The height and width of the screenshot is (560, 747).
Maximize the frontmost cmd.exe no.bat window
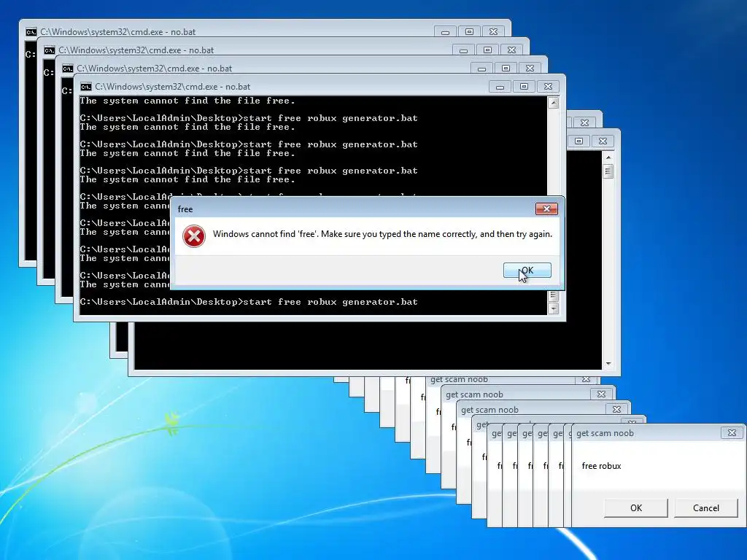[x=524, y=87]
